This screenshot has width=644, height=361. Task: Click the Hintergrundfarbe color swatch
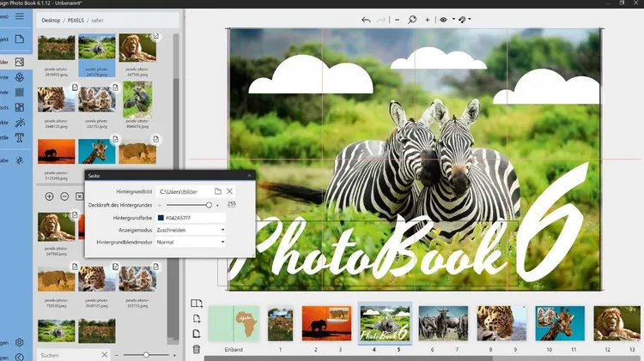(x=160, y=218)
